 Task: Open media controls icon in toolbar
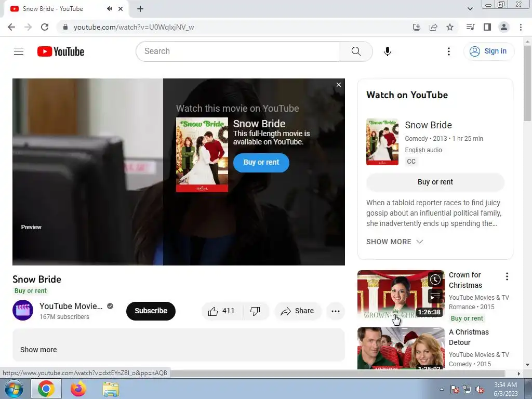click(x=470, y=27)
